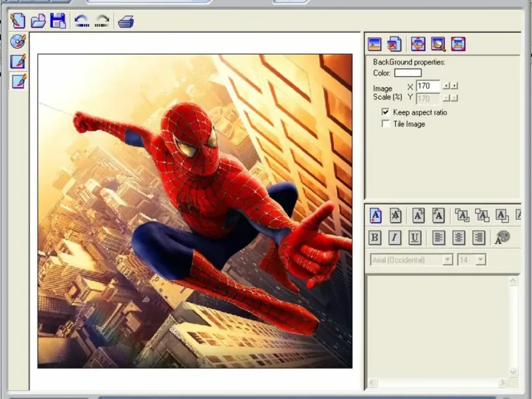
Task: Open the text color palette icon
Action: (502, 237)
